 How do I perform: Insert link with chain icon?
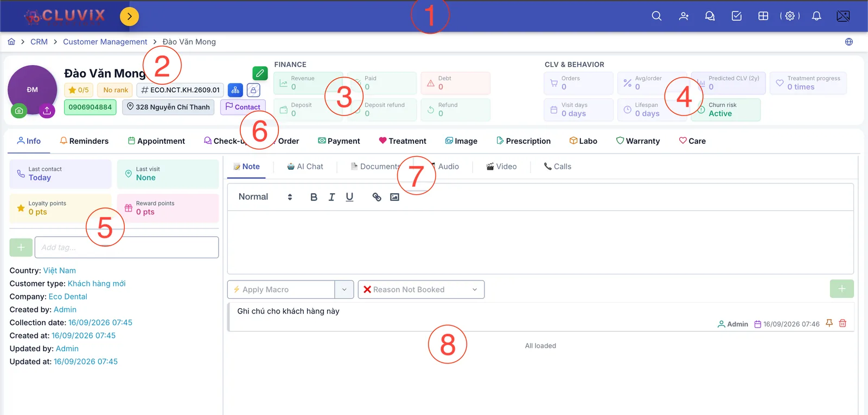(376, 197)
